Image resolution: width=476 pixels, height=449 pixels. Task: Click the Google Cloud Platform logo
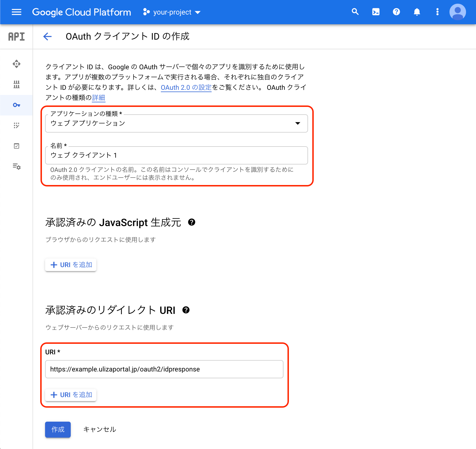click(82, 12)
